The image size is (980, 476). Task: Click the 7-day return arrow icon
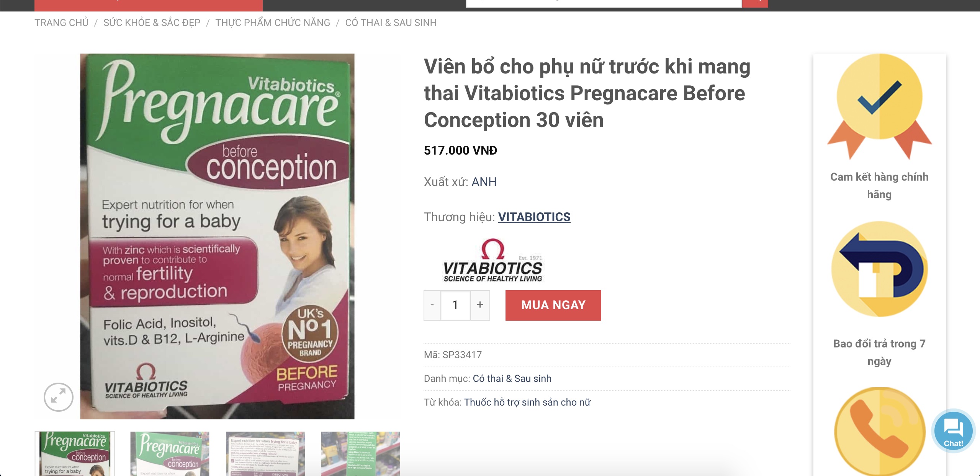[x=879, y=269]
